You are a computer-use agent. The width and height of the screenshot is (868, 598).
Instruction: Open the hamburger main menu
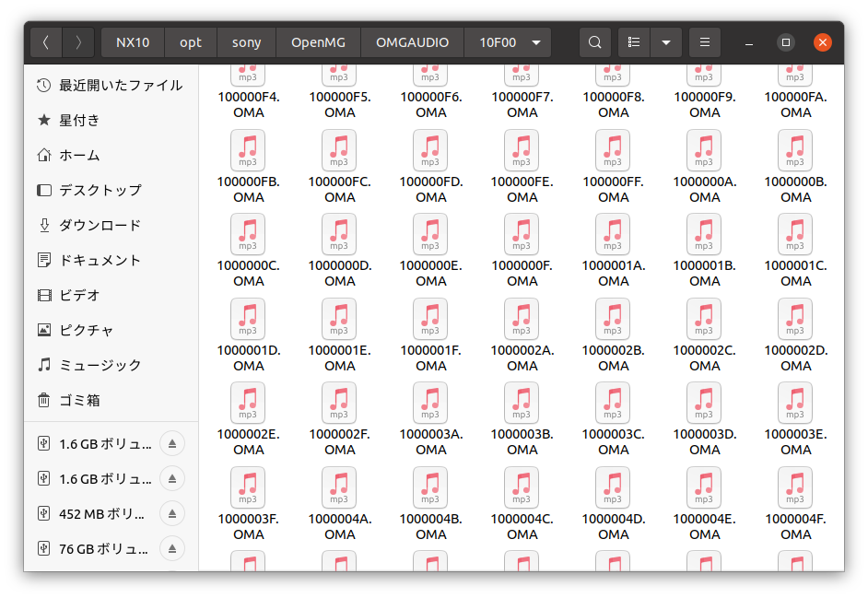[705, 42]
